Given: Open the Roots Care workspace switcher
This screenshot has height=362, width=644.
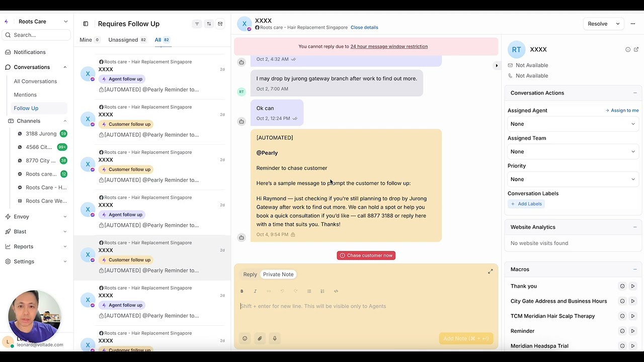Looking at the screenshot, I should tap(36, 22).
